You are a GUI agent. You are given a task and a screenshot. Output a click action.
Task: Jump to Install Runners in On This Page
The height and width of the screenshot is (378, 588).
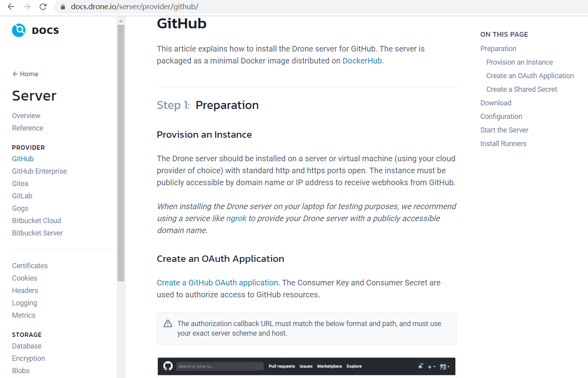503,144
